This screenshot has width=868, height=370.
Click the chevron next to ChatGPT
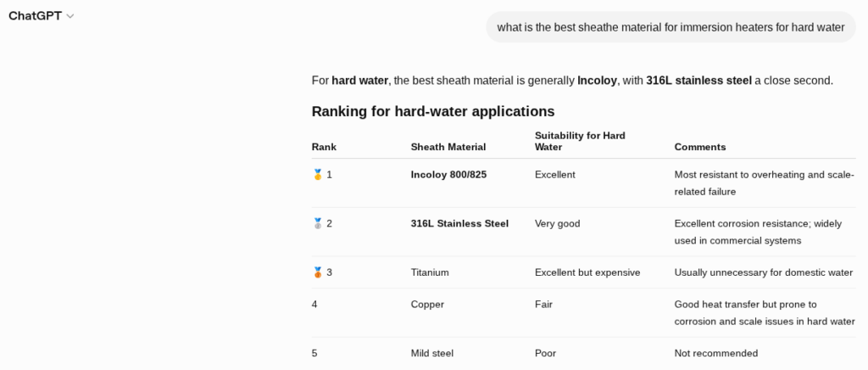point(70,16)
